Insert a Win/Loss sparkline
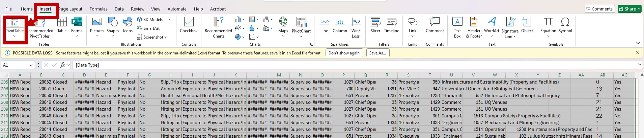 [356, 28]
